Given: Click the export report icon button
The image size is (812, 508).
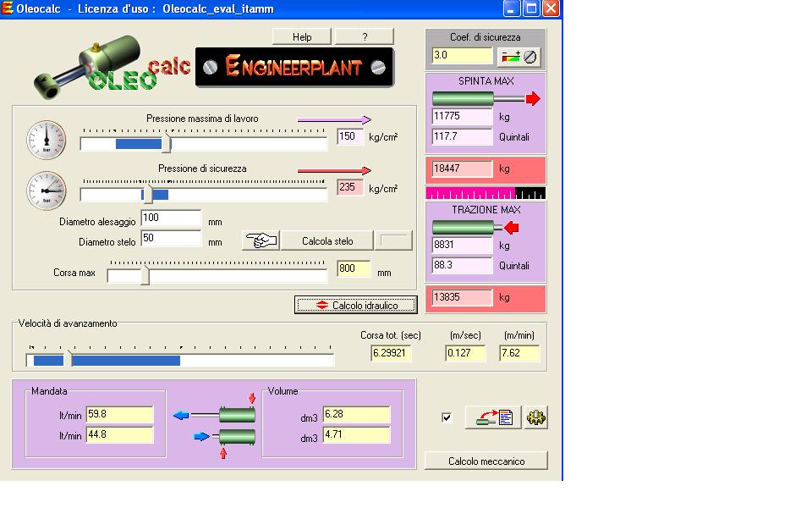Looking at the screenshot, I should tap(493, 417).
